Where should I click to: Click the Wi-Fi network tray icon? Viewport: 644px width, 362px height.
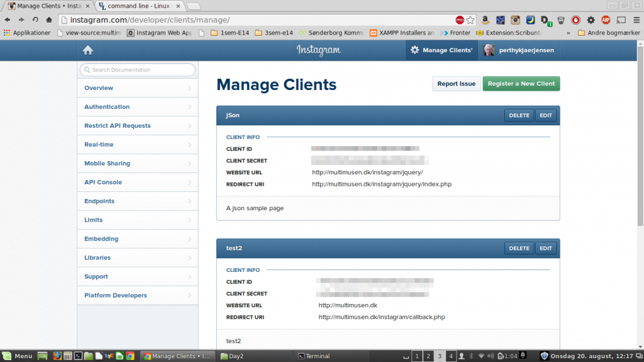[481, 356]
